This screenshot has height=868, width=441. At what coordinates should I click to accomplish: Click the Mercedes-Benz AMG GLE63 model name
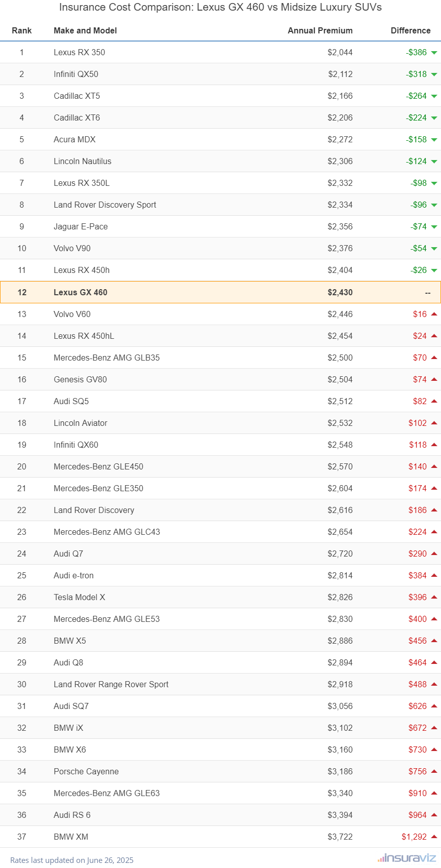[106, 793]
